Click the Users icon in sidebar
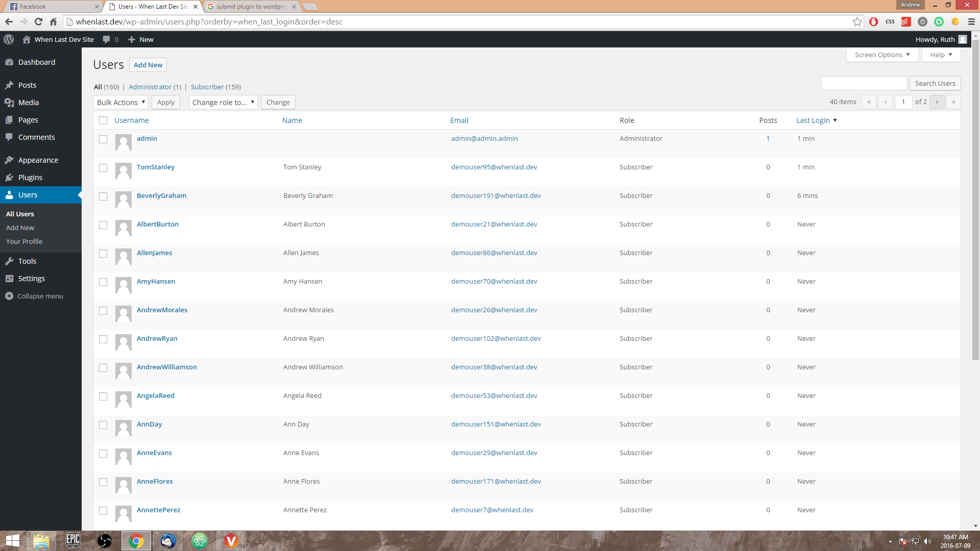Screen dimensions: 980x551 pyautogui.click(x=9, y=194)
